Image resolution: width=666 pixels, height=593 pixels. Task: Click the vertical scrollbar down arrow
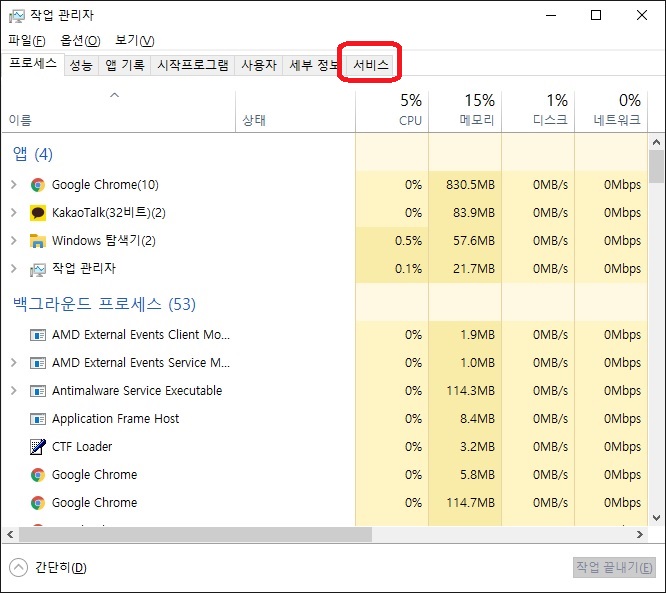(656, 518)
